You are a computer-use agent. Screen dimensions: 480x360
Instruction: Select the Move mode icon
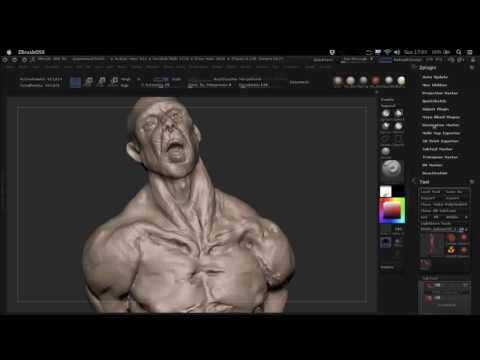(101, 82)
